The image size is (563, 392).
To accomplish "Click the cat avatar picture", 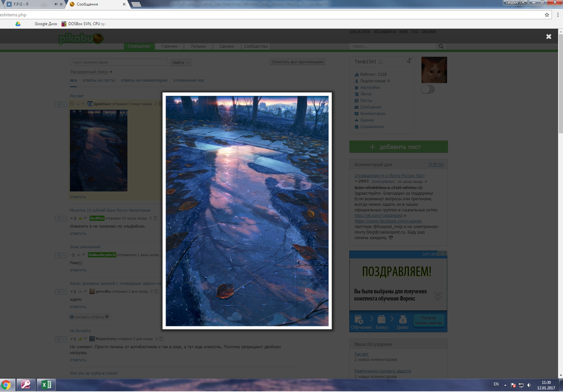I will click(x=434, y=70).
